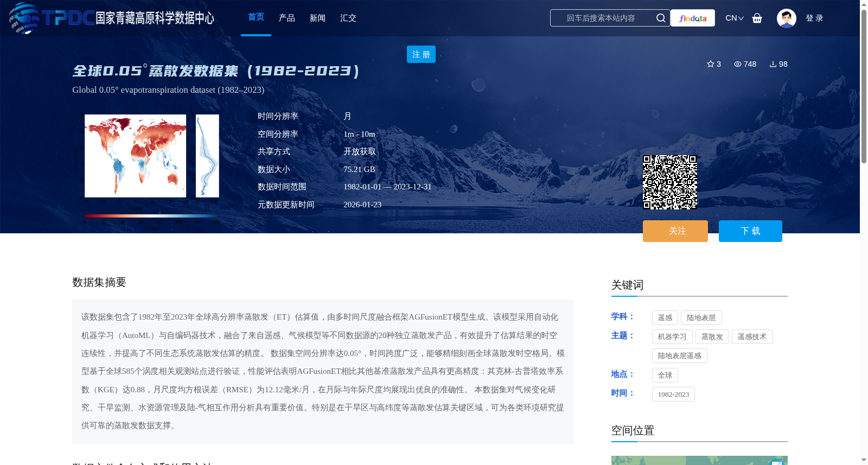Click the user avatar icon
The image size is (868, 465).
pos(786,18)
